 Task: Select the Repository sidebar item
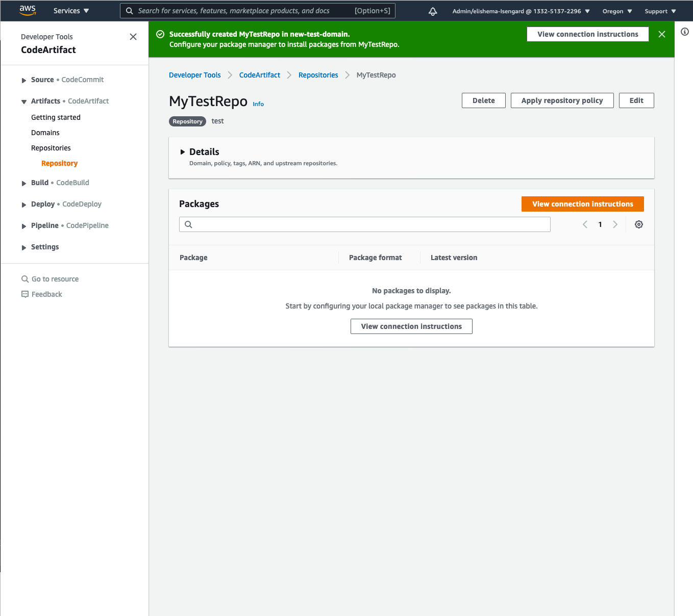[60, 163]
